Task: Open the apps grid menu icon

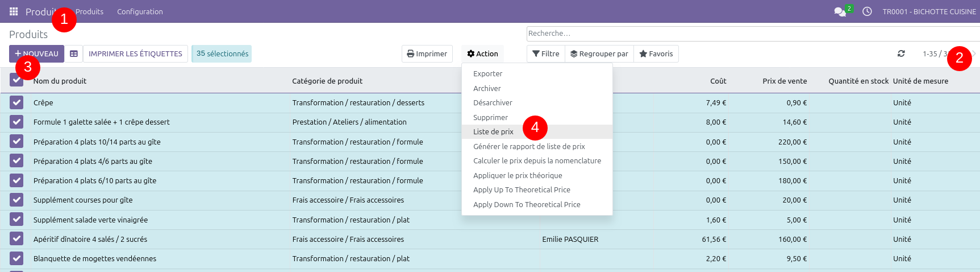Action: click(x=14, y=11)
